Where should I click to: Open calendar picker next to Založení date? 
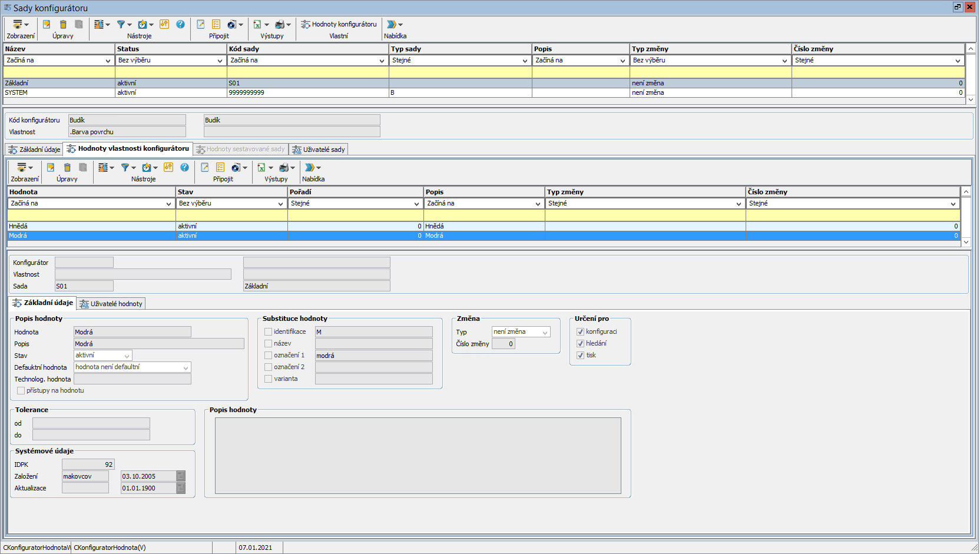pyautogui.click(x=181, y=476)
